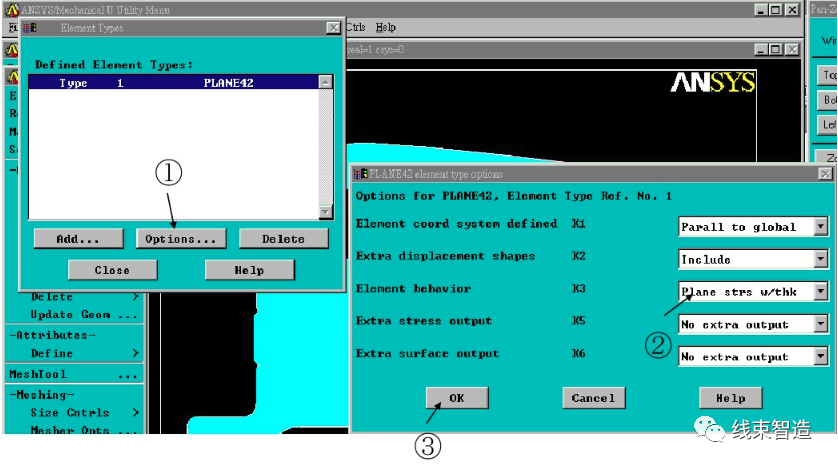Click the element list scrollbar up arrow
The image size is (838, 466).
(x=325, y=82)
